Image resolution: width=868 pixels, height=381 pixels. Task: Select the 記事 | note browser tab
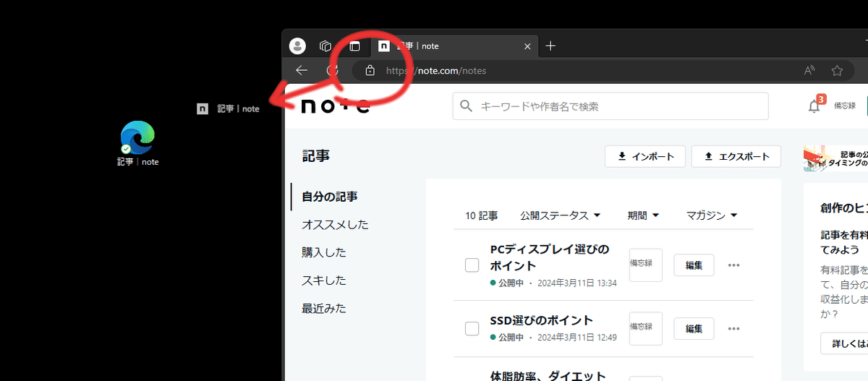(454, 46)
